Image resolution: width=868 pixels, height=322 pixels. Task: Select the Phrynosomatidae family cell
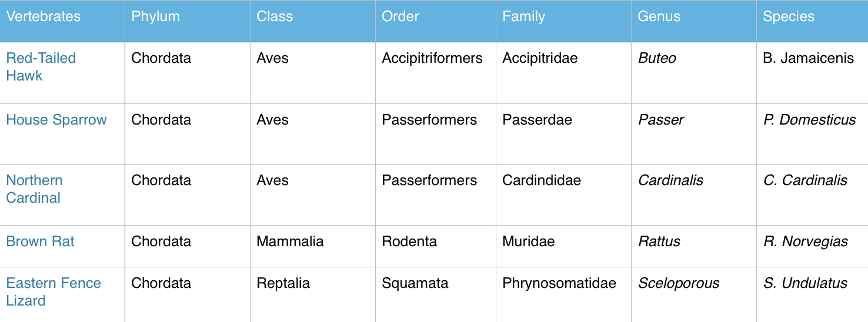559,283
